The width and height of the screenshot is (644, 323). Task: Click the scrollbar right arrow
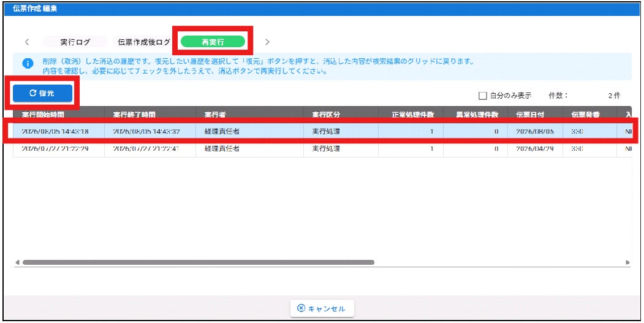click(627, 262)
